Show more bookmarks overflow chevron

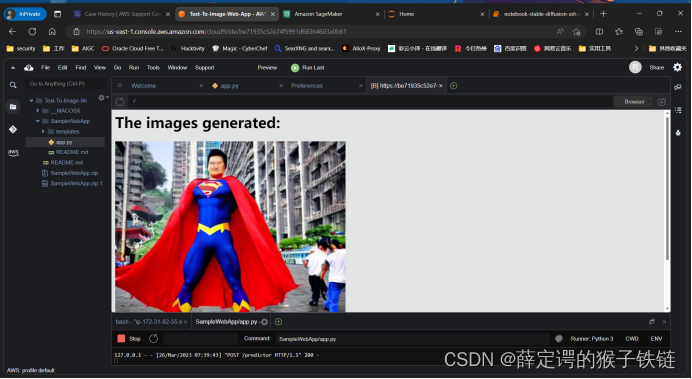pos(636,49)
